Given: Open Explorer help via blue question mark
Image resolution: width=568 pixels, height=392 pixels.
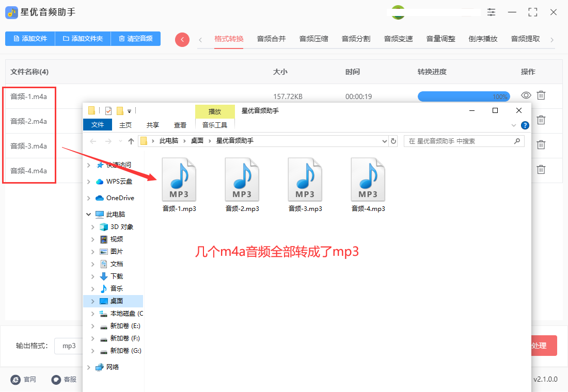Looking at the screenshot, I should [525, 125].
